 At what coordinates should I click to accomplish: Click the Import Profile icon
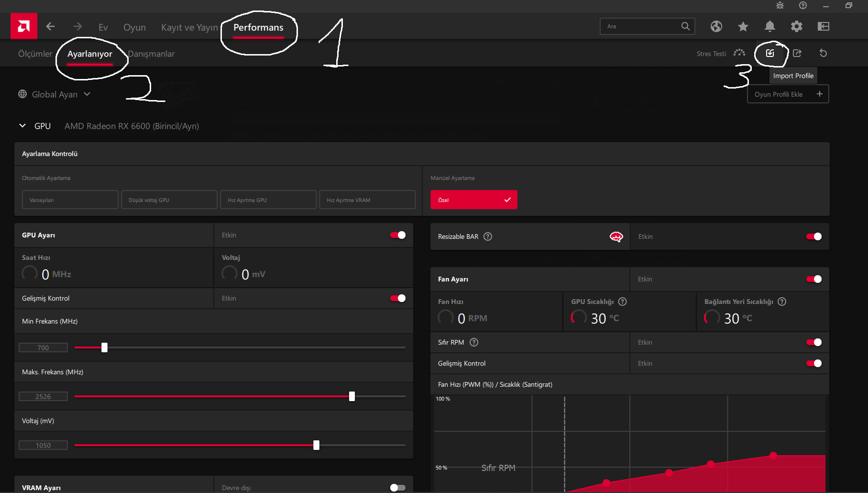770,53
